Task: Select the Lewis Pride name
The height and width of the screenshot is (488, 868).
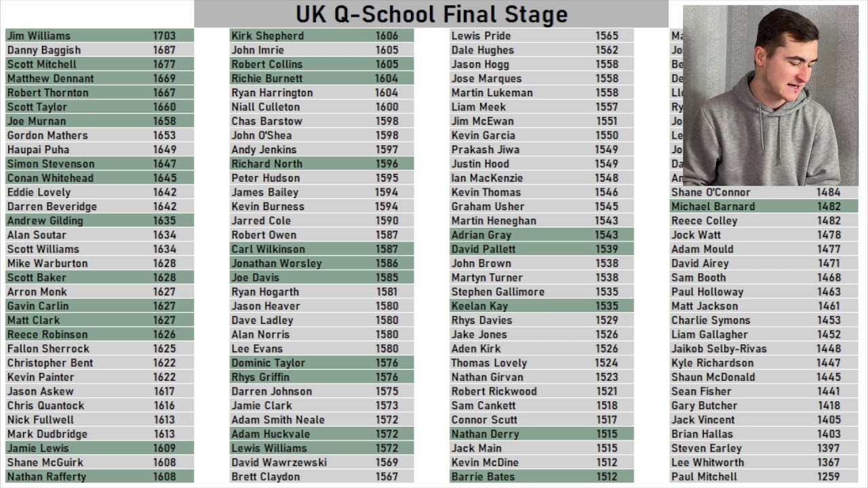Action: coord(481,36)
